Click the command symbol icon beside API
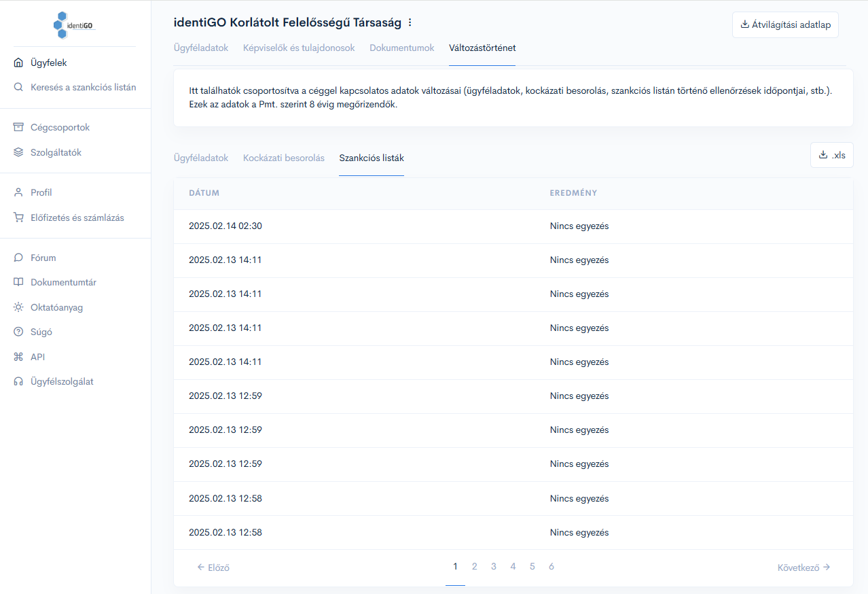This screenshot has width=868, height=594. tap(18, 357)
